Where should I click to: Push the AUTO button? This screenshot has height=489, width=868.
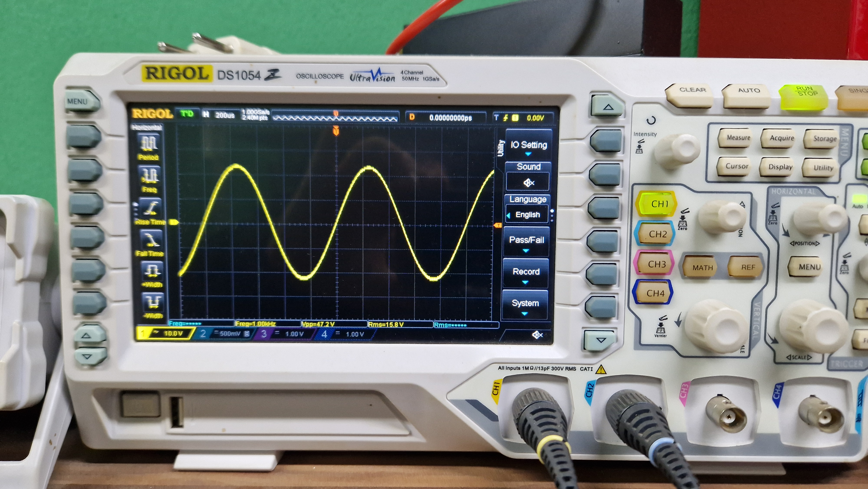coord(747,96)
